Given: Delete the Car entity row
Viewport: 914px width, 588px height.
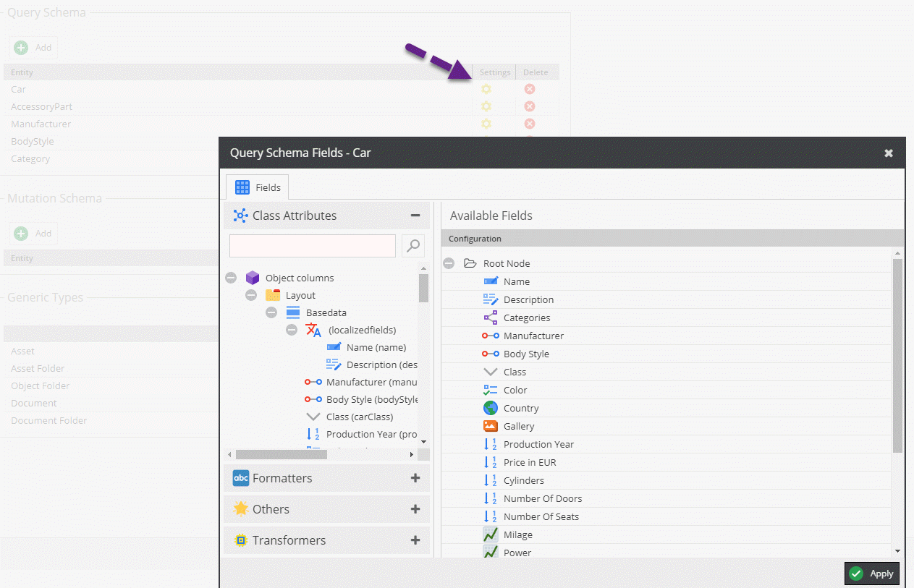Looking at the screenshot, I should pos(530,89).
